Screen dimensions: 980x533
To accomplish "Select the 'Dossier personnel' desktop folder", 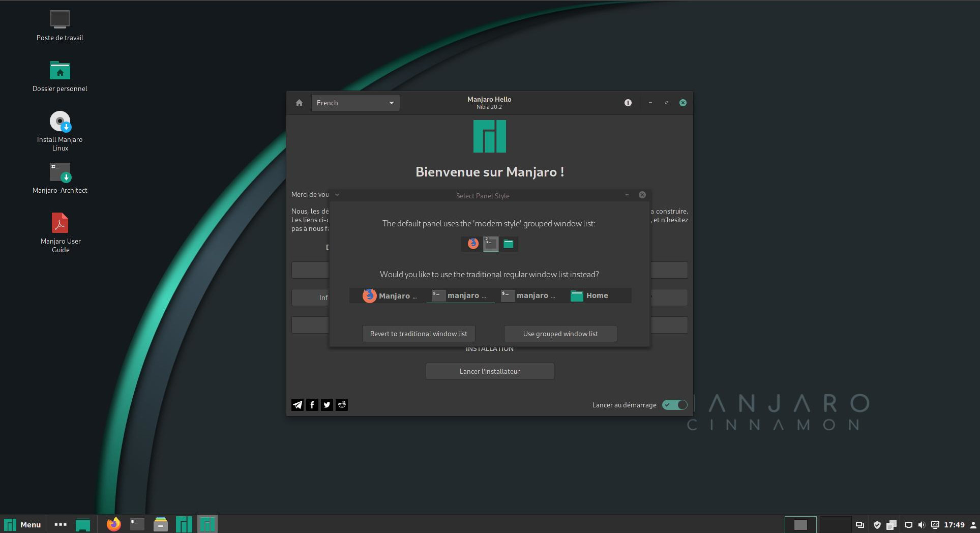I will (x=60, y=76).
